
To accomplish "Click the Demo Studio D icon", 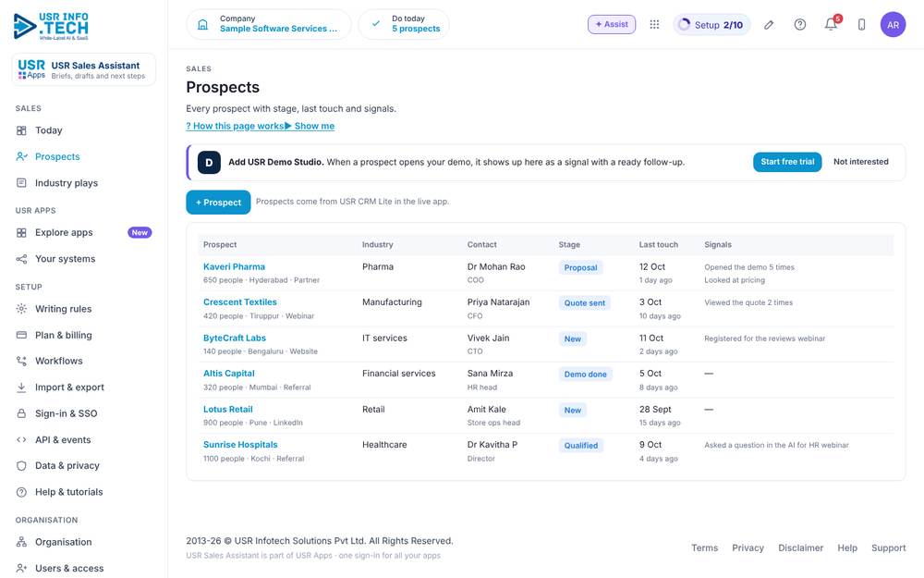I will [209, 162].
